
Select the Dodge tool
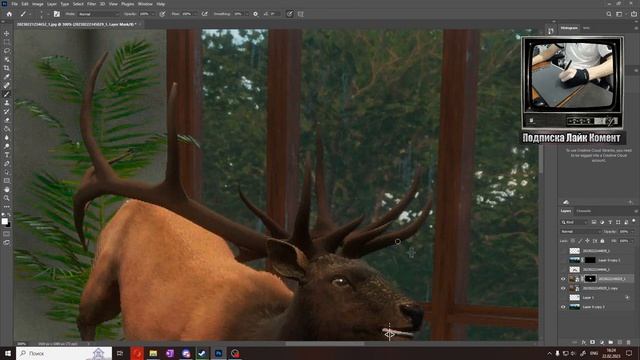(7, 146)
